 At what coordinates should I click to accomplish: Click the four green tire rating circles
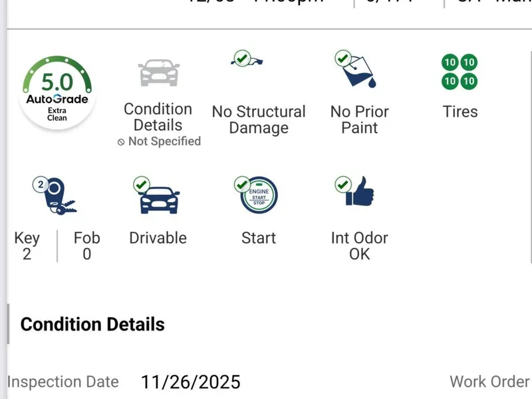(460, 72)
